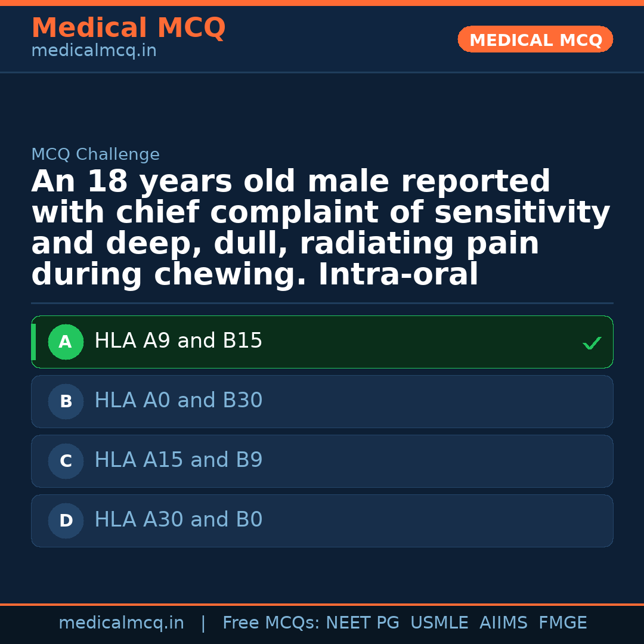
Task: Click the medicalmcq.in link in the footer
Action: [121, 623]
